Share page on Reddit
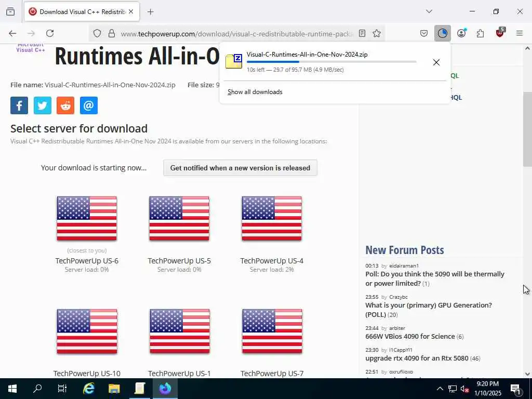532x399 pixels. (x=65, y=105)
